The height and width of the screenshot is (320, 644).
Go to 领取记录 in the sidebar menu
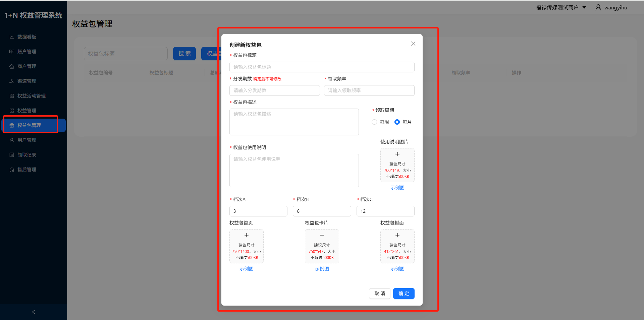(26, 155)
